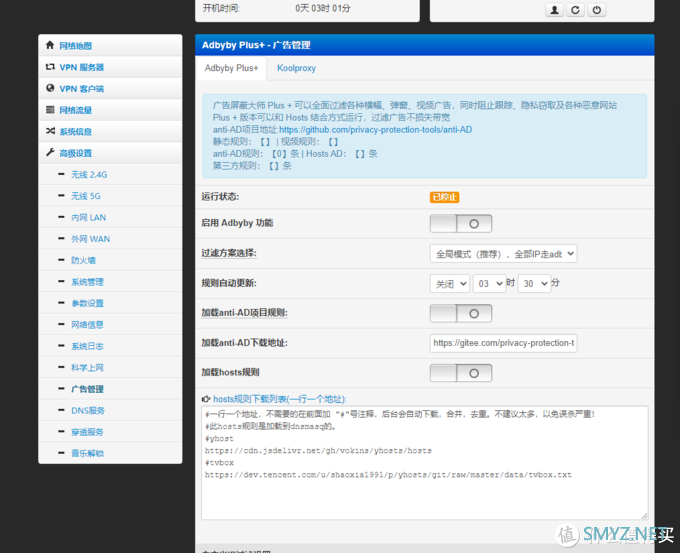Click the power shutdown icon button
The image size is (680, 553).
click(x=597, y=10)
